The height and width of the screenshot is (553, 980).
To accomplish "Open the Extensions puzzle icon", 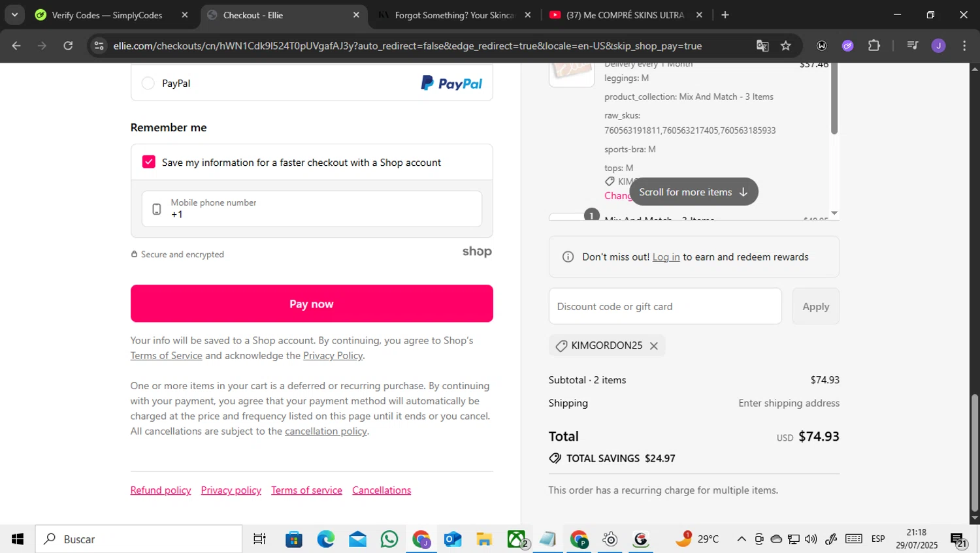I will pos(874,46).
